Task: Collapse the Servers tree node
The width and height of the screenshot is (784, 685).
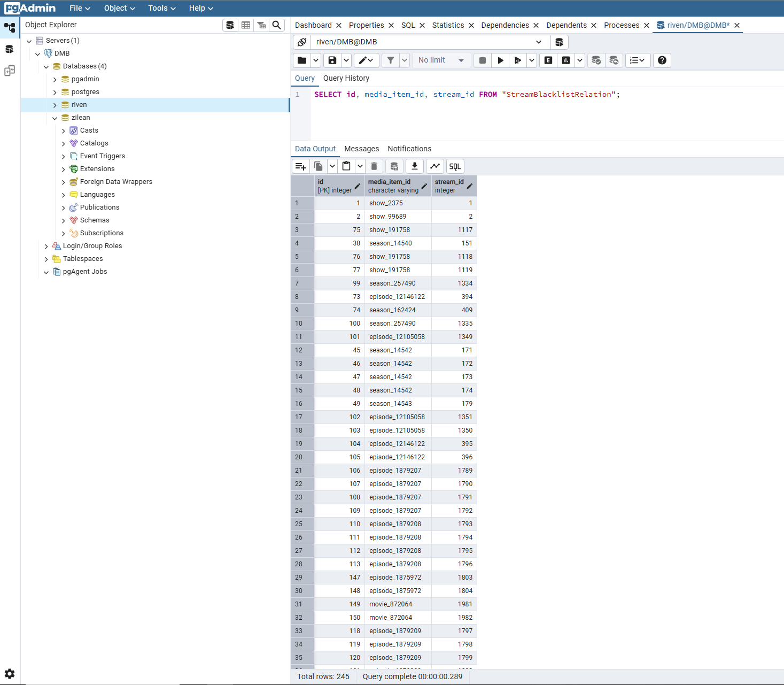Action: [x=29, y=41]
